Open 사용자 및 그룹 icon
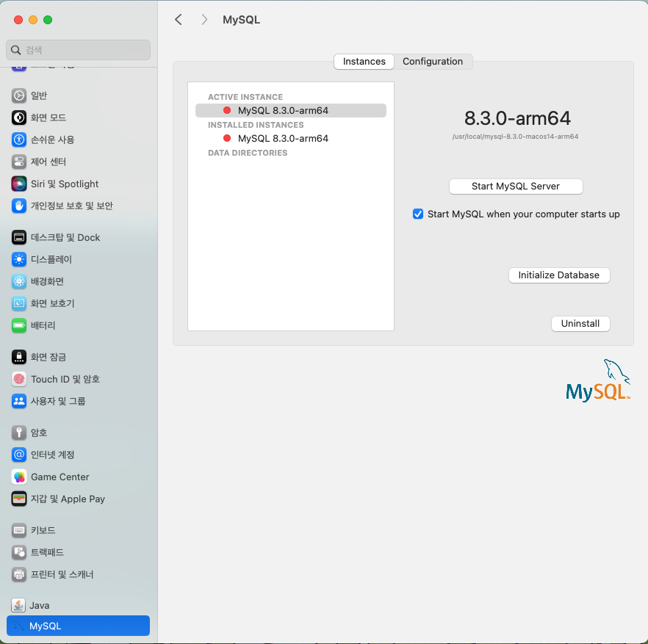This screenshot has width=648, height=644. (x=18, y=401)
